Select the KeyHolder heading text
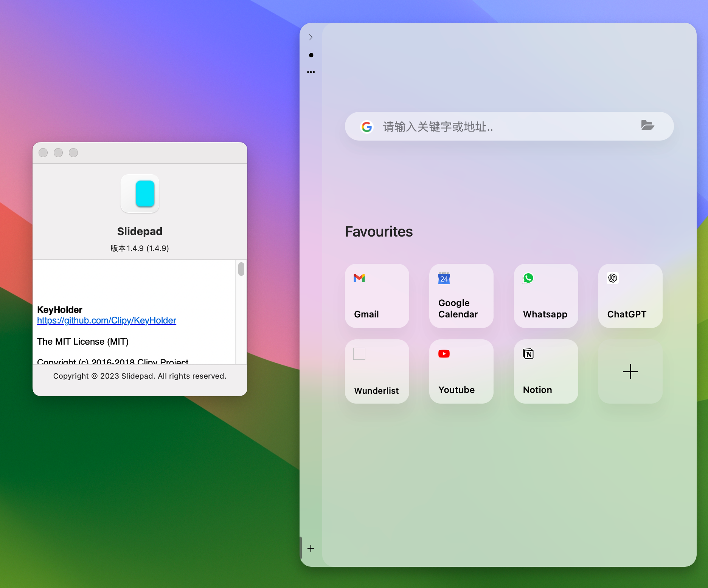 tap(59, 309)
